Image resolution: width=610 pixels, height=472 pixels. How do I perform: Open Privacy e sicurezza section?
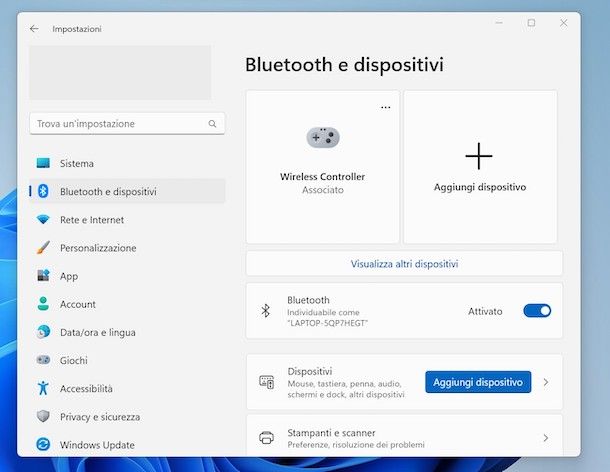128,416
